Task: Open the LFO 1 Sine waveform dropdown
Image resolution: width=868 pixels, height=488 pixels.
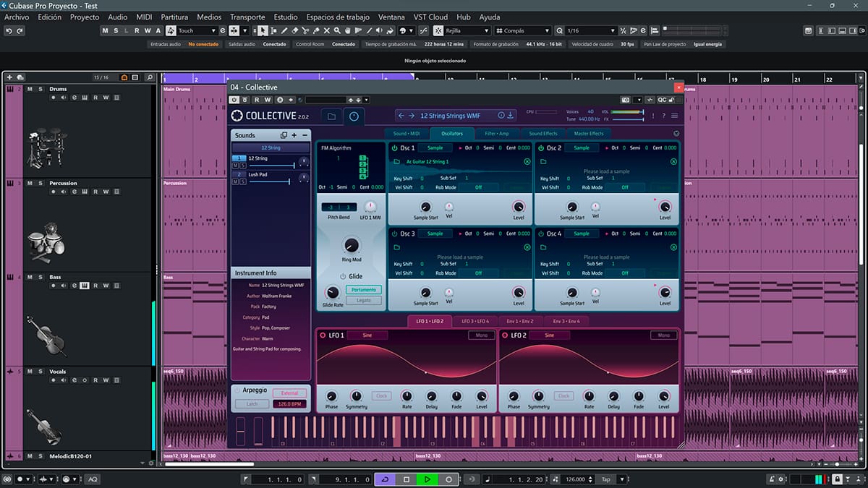Action: coord(367,335)
